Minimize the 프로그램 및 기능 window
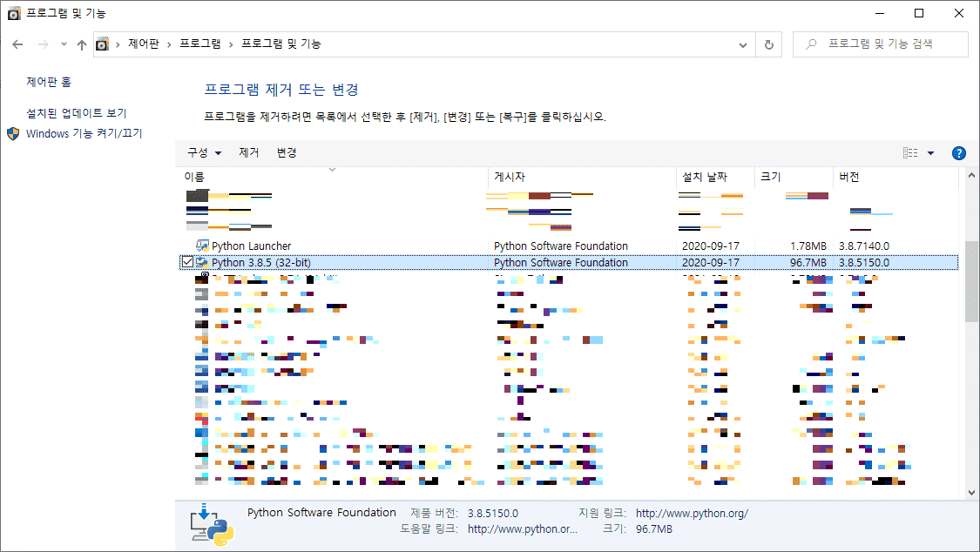Screen dimensions: 980x552 [x=880, y=13]
